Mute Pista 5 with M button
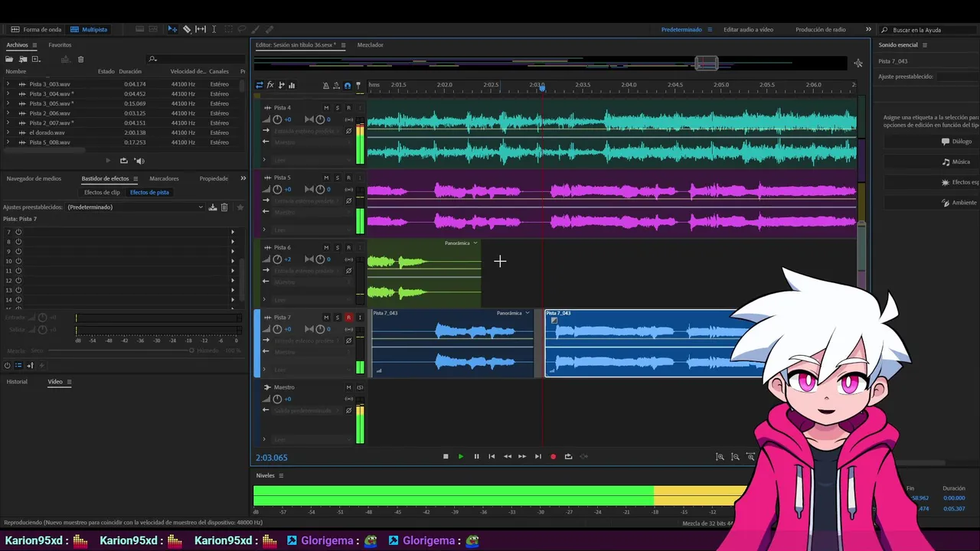Image resolution: width=980 pixels, height=551 pixels. click(x=326, y=178)
